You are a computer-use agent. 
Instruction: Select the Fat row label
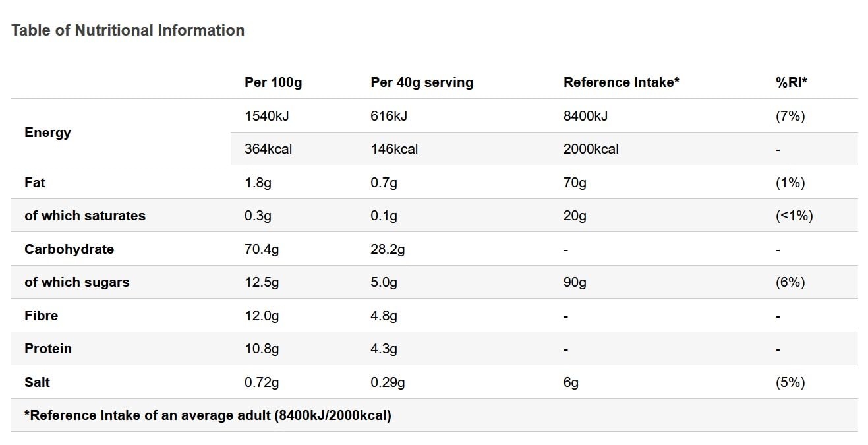[x=35, y=183]
